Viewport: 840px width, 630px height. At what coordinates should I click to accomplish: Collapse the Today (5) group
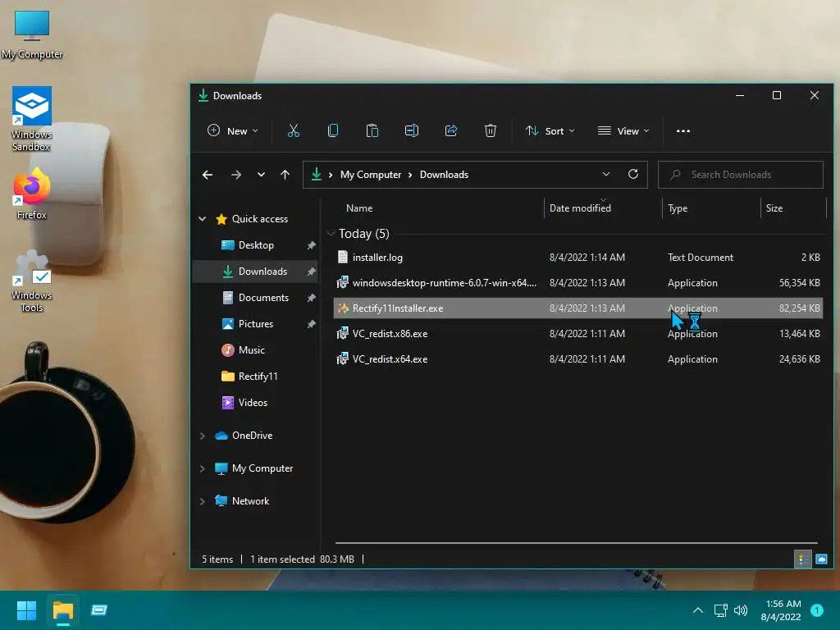[331, 234]
